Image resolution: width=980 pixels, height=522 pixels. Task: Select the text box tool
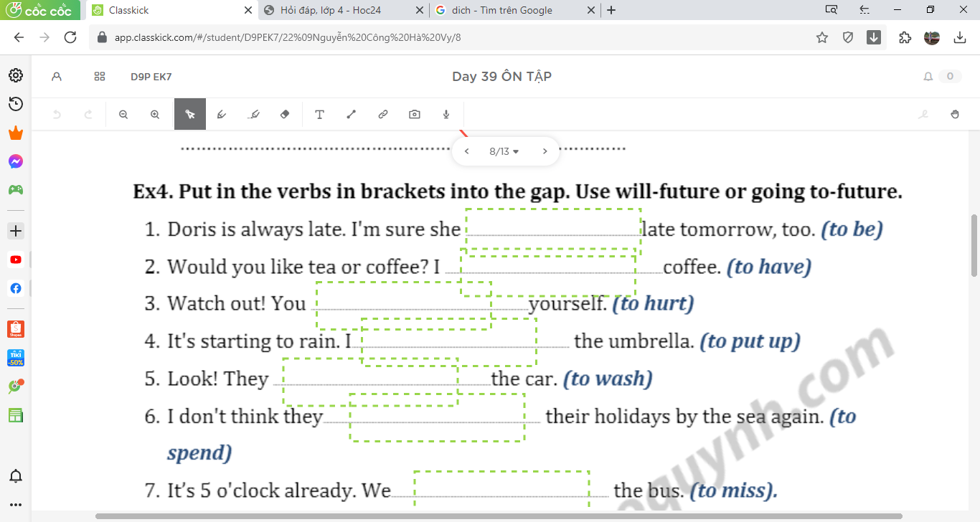(x=320, y=114)
